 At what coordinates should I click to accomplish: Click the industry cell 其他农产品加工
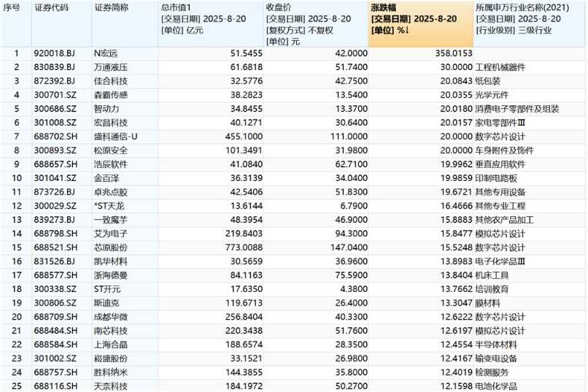click(x=504, y=220)
